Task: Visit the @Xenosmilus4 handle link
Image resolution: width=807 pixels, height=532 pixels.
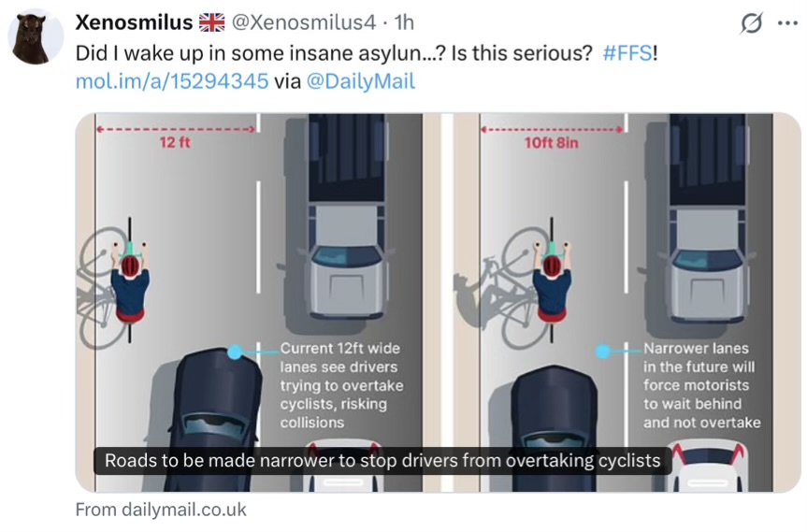Action: (304, 22)
